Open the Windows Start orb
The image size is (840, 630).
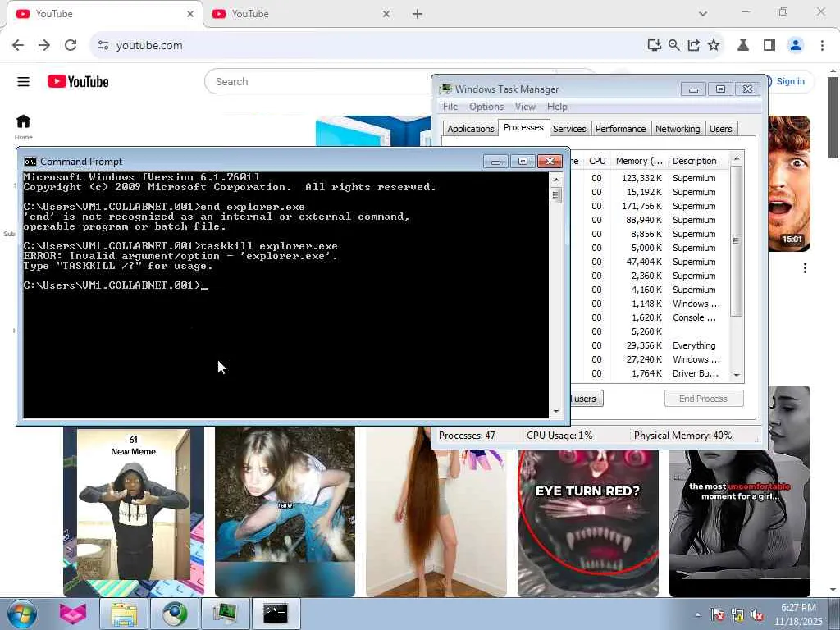(x=22, y=614)
